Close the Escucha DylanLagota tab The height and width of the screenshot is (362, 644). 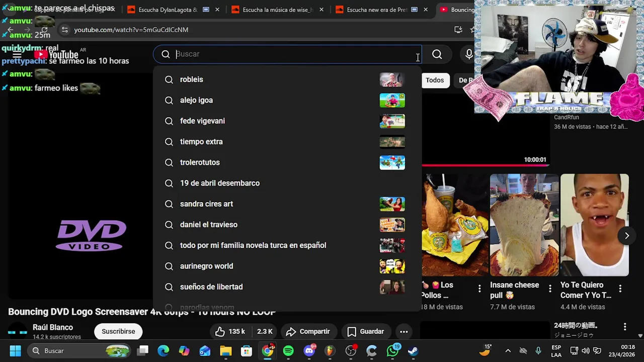coord(217,10)
